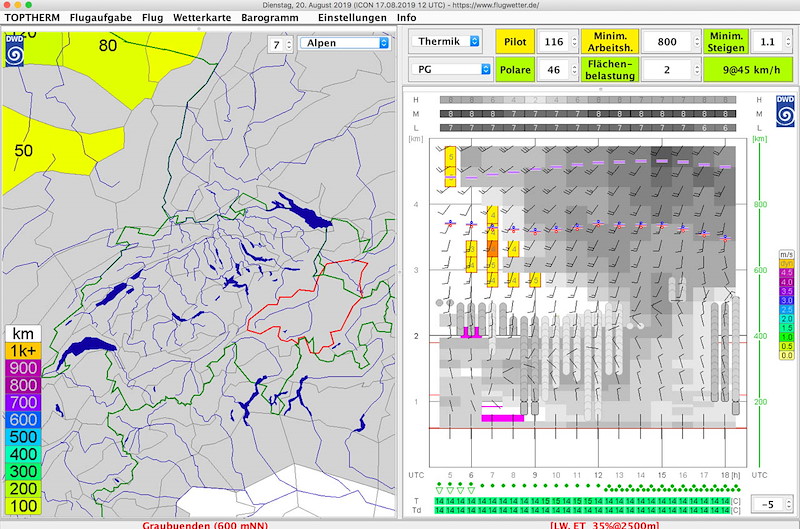Click the Minim. Arbeitsh. button

tap(610, 42)
